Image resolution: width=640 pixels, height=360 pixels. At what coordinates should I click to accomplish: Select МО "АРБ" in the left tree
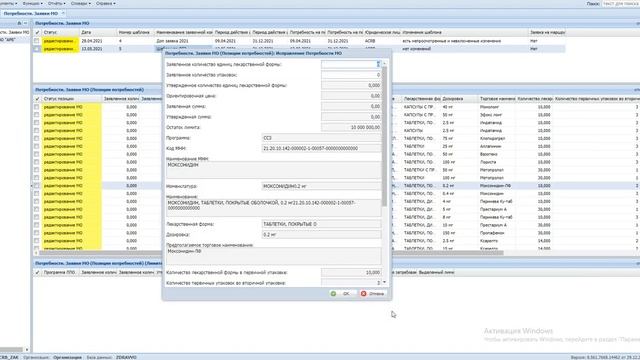(8, 40)
